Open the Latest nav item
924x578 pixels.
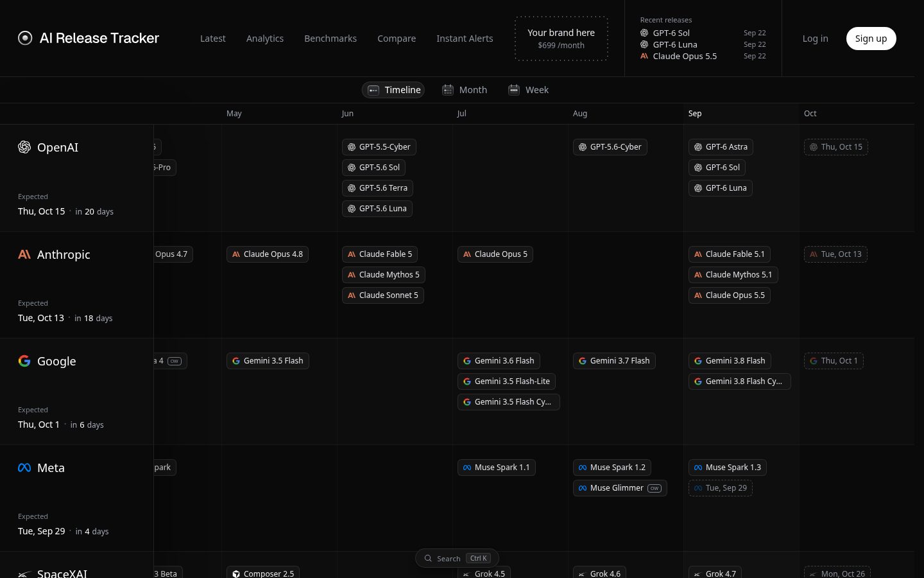pyautogui.click(x=213, y=39)
